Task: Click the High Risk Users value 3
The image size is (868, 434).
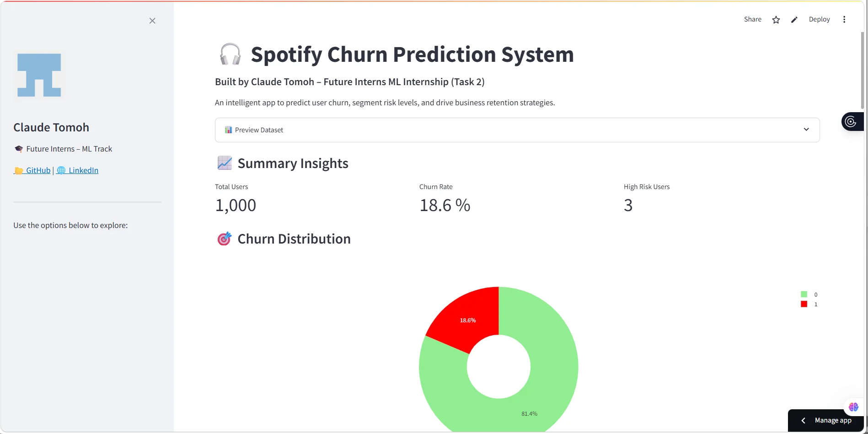Action: [x=628, y=205]
